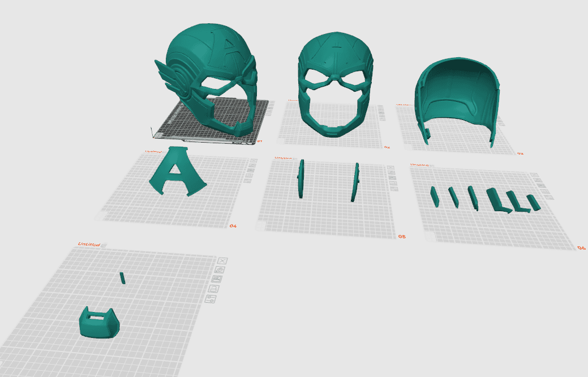This screenshot has height=377, width=588.
Task: Select the right disc on plate 05
Action: [355, 182]
